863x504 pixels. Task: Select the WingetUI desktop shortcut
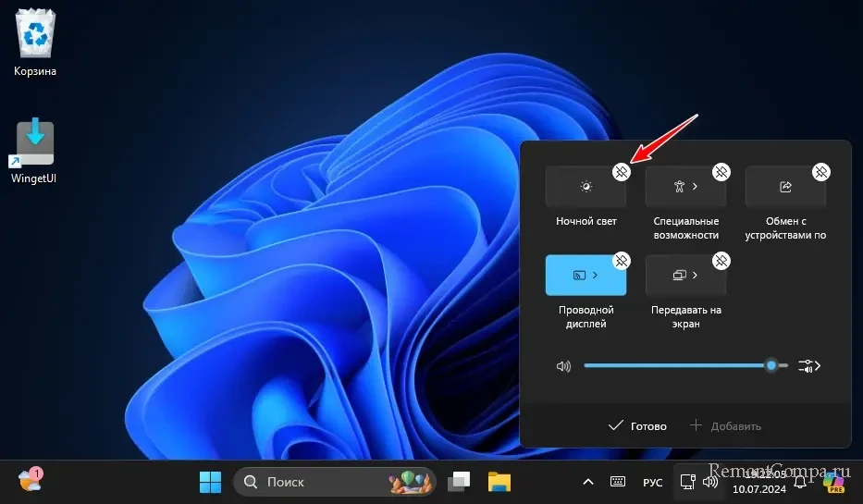34,148
